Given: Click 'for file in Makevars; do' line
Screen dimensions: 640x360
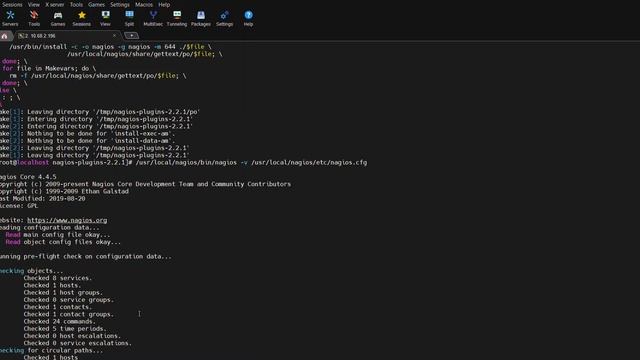Looking at the screenshot, I should tap(49, 69).
